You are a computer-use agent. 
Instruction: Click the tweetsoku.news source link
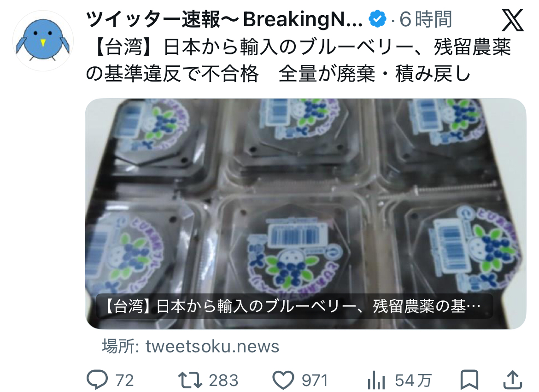pyautogui.click(x=212, y=346)
